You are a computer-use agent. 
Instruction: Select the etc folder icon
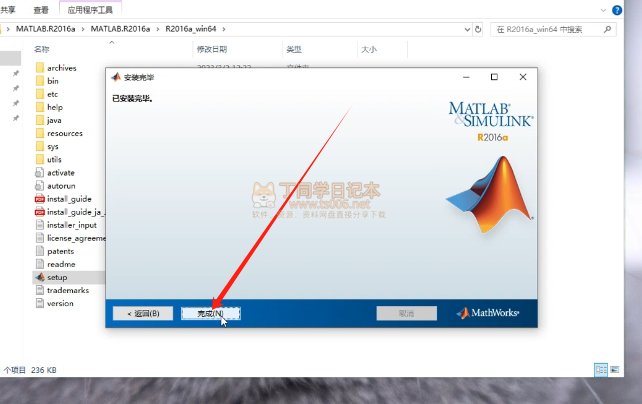pyautogui.click(x=40, y=94)
